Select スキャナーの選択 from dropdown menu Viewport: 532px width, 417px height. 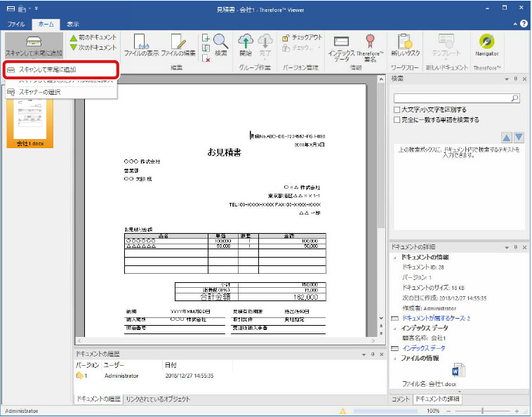click(x=39, y=92)
